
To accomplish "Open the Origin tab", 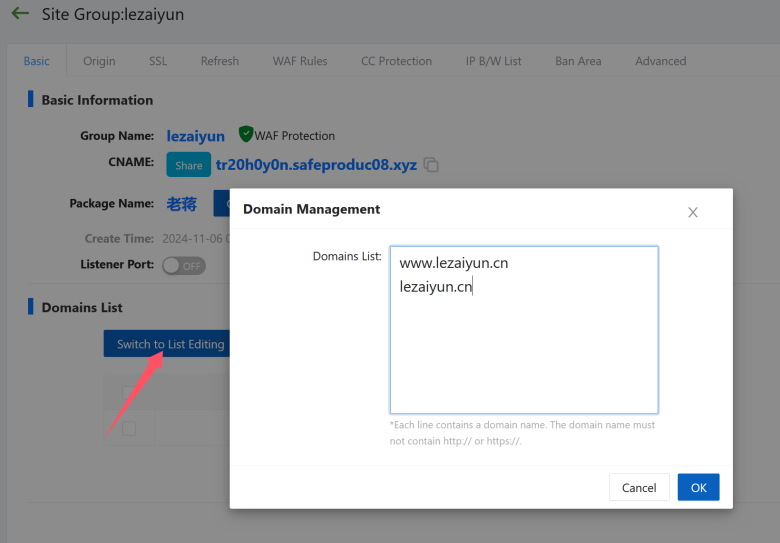I will pyautogui.click(x=99, y=61).
